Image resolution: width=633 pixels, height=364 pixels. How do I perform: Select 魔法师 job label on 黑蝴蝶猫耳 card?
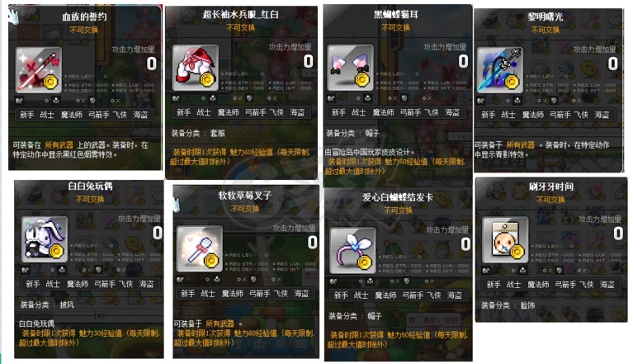(x=383, y=113)
